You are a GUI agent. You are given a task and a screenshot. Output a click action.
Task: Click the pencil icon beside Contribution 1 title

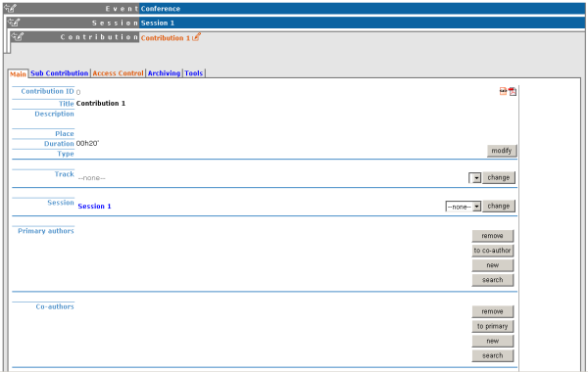pos(197,37)
